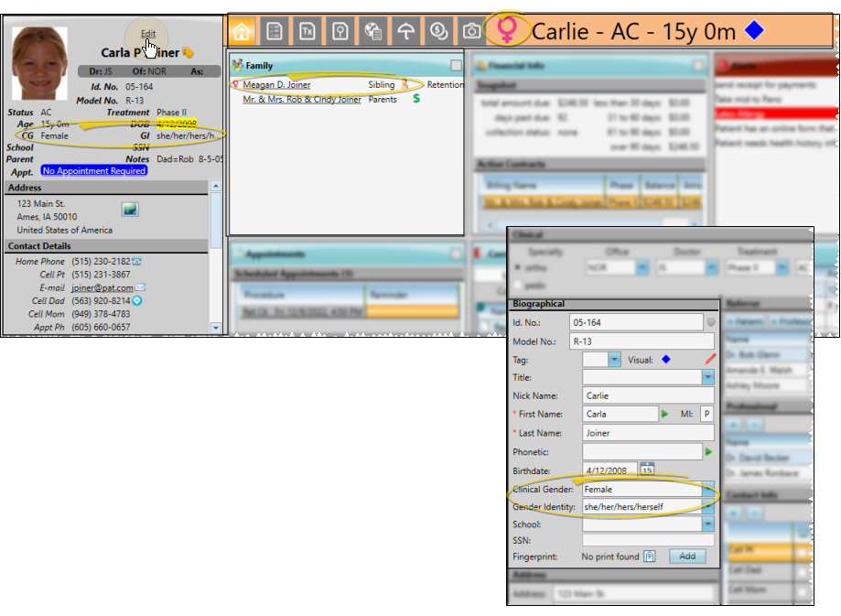This screenshot has height=616, width=841.
Task: Click the red pencil icon next to Visual
Action: pos(709,360)
